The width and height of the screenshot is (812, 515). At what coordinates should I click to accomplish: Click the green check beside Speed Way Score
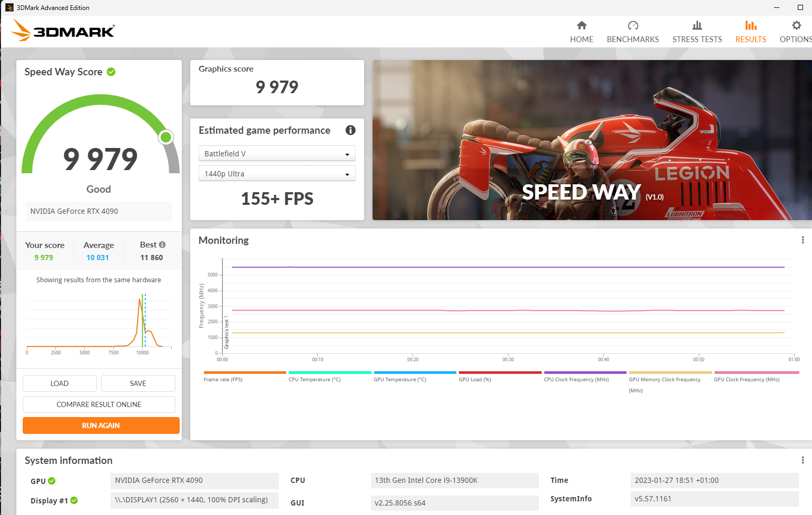point(111,72)
